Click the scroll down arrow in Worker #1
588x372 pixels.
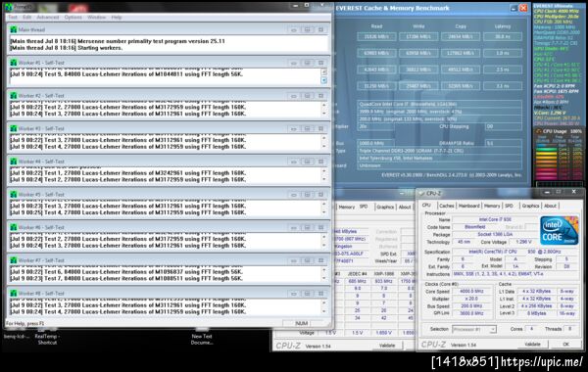(324, 80)
